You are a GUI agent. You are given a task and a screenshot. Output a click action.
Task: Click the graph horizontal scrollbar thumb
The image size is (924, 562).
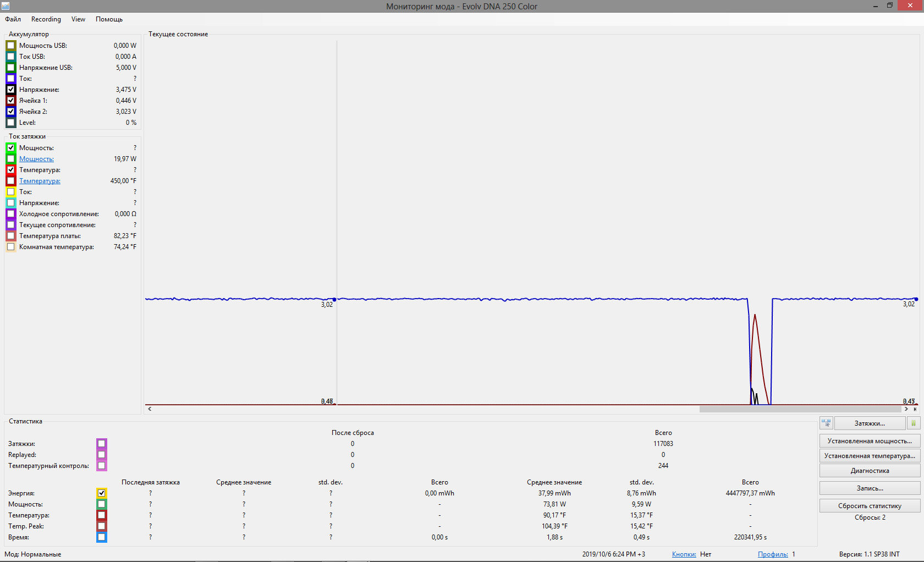tap(800, 409)
